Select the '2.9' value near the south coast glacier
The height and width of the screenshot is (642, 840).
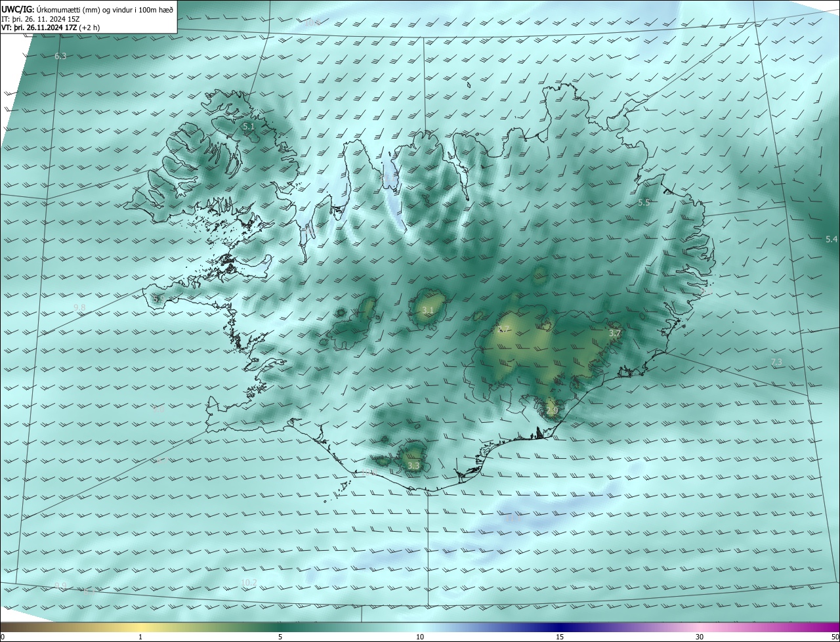552,411
